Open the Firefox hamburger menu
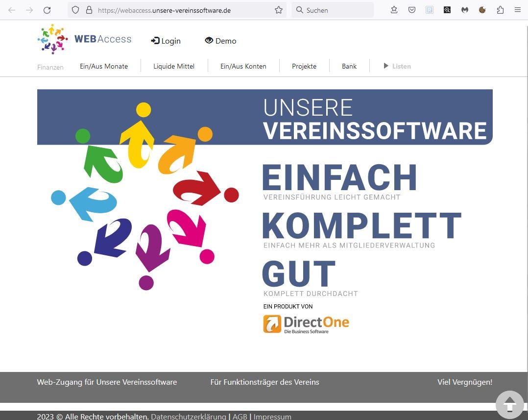 click(518, 10)
